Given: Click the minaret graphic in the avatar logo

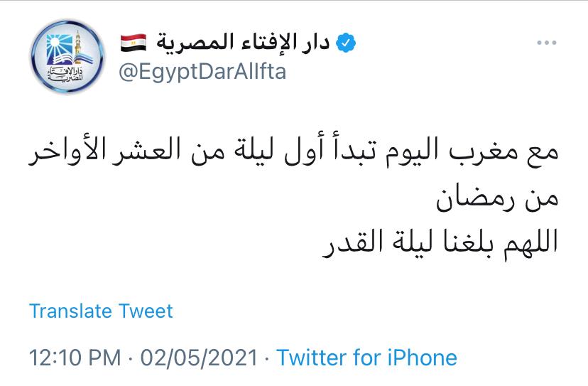Looking at the screenshot, I should tap(80, 44).
